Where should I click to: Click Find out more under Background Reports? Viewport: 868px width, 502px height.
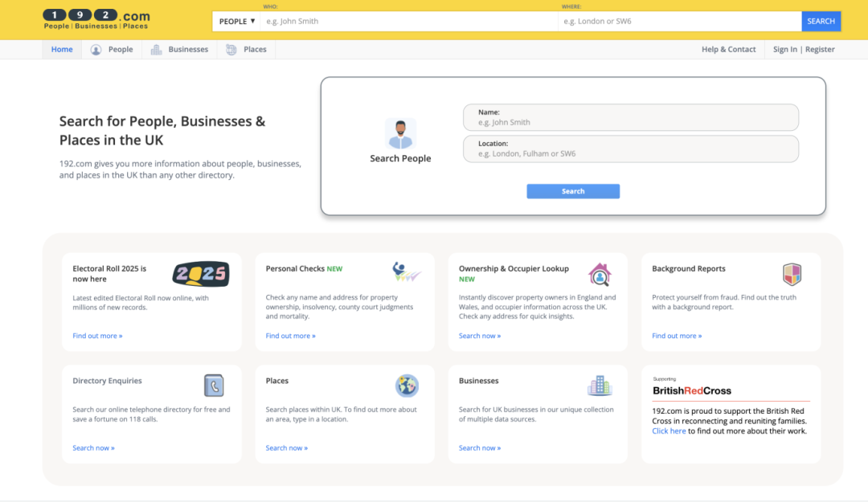(x=677, y=336)
